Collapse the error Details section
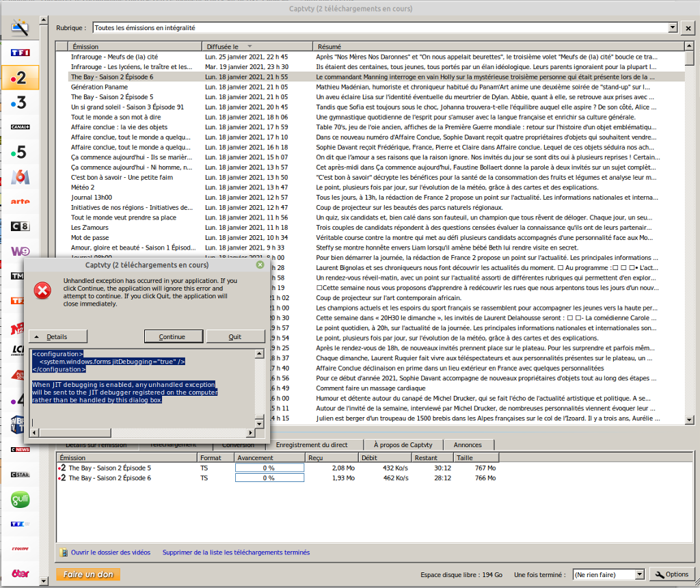 point(58,336)
